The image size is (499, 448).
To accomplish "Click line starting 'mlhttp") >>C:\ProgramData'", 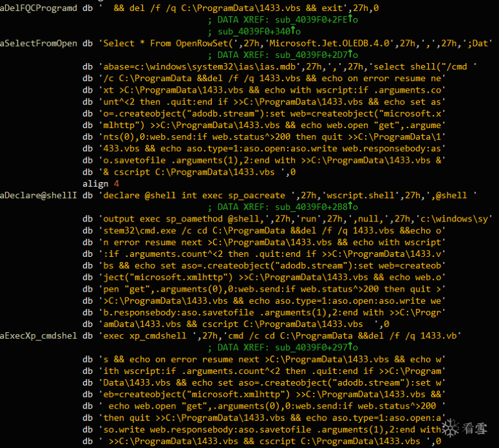I will point(264,125).
